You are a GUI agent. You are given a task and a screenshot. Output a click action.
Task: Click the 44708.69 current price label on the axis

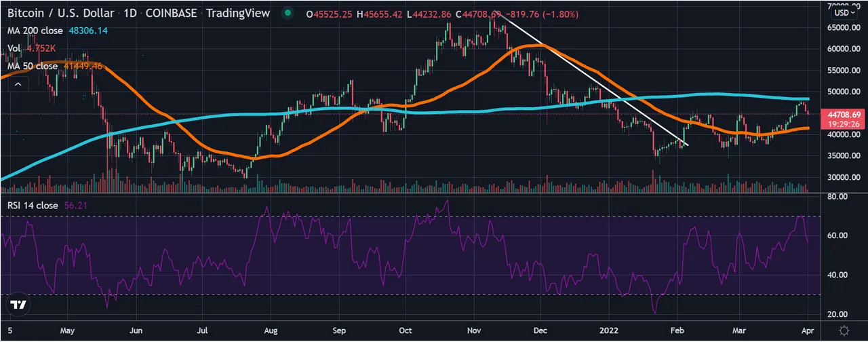(843, 115)
